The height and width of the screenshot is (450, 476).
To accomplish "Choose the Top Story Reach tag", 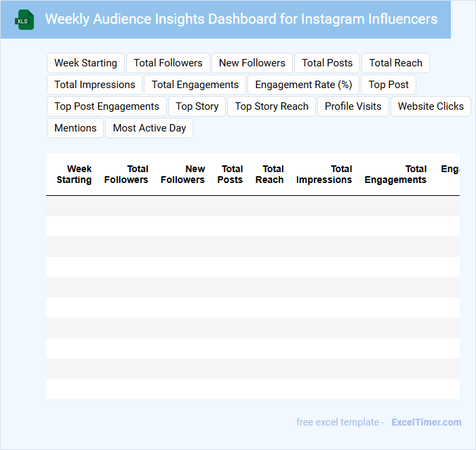I will coord(271,106).
